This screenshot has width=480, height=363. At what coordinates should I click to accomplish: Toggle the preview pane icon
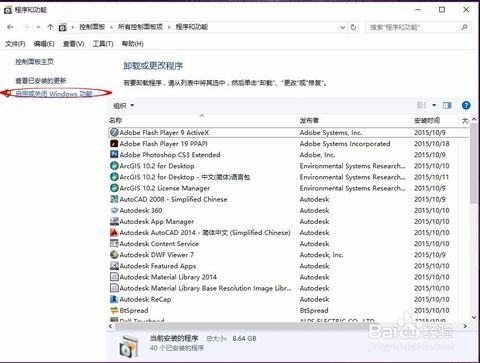pos(447,106)
